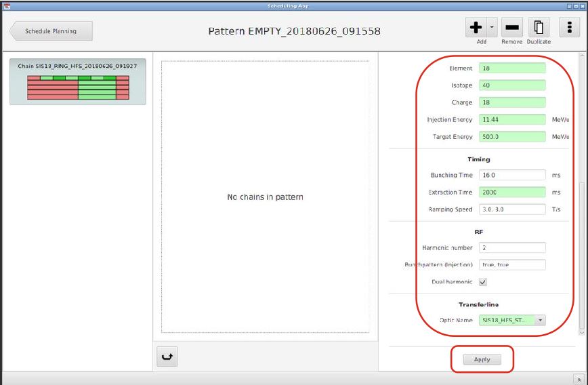Click the Harmonic number field
This screenshot has width=588, height=385.
(511, 248)
